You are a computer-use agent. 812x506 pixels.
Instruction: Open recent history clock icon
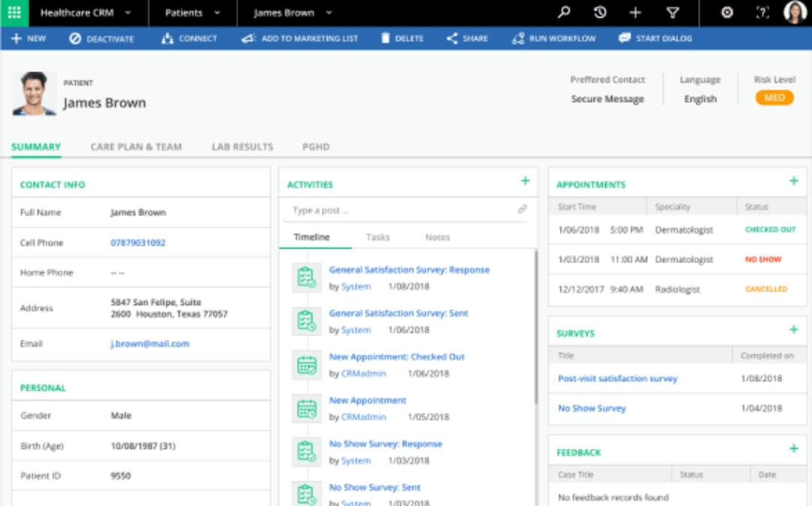point(599,13)
